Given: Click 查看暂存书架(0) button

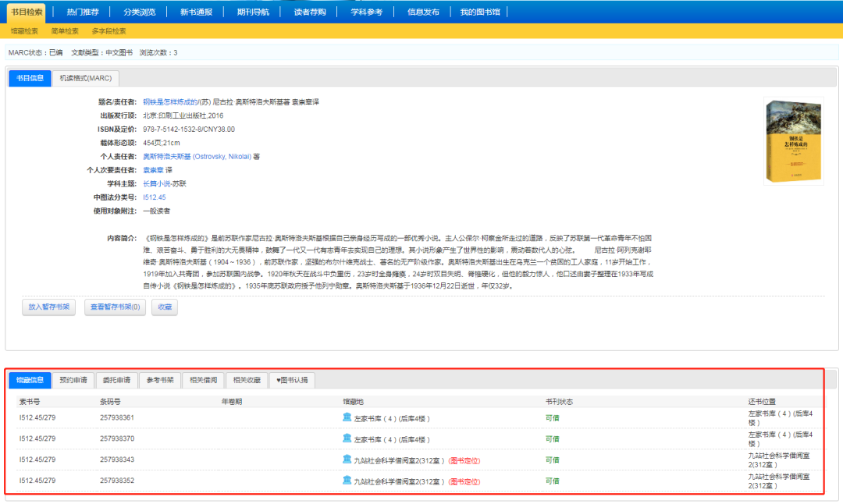Looking at the screenshot, I should pyautogui.click(x=115, y=307).
